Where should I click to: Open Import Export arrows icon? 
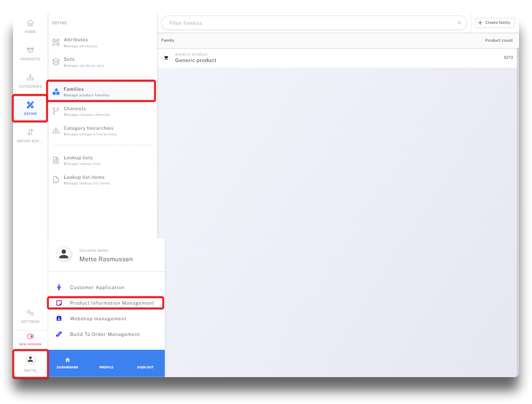[30, 132]
